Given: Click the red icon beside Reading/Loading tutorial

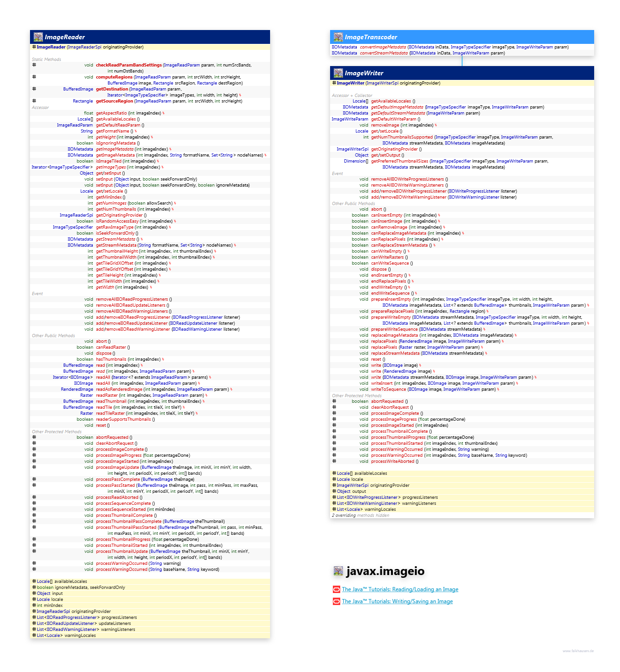Looking at the screenshot, I should (x=337, y=589).
